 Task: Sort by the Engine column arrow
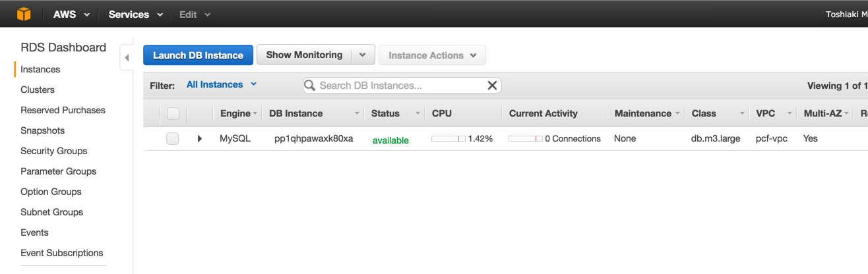click(x=255, y=114)
